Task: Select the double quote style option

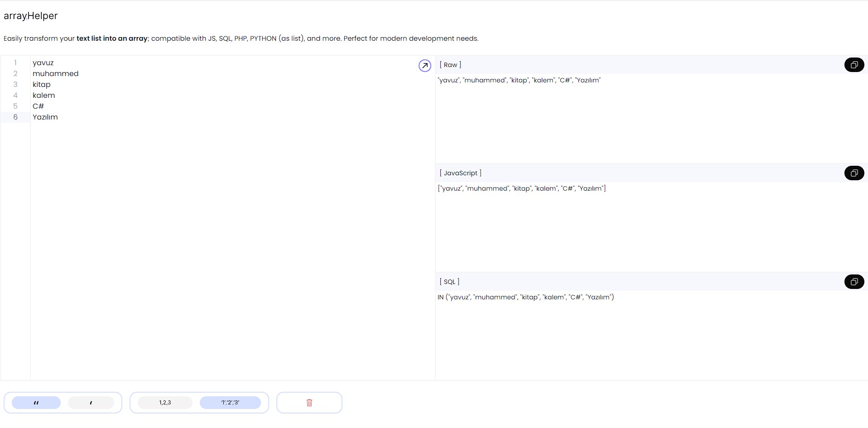Action: coord(36,403)
